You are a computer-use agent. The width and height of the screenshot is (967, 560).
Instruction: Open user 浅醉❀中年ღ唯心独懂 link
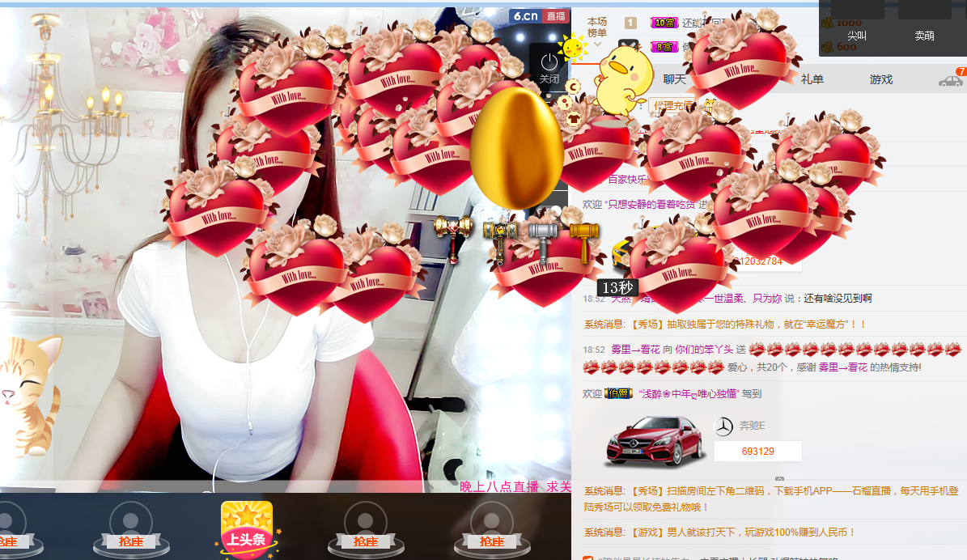tap(689, 393)
